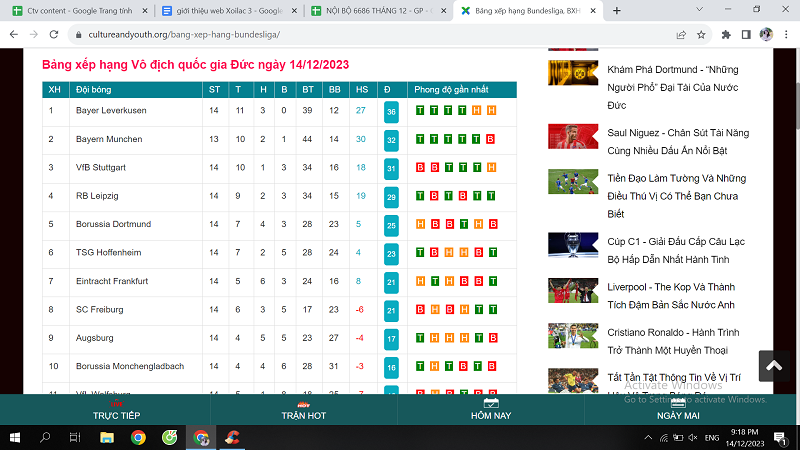Screen dimensions: 800x450
Task: Open article Khám Phá Dortmund
Action: [x=672, y=87]
